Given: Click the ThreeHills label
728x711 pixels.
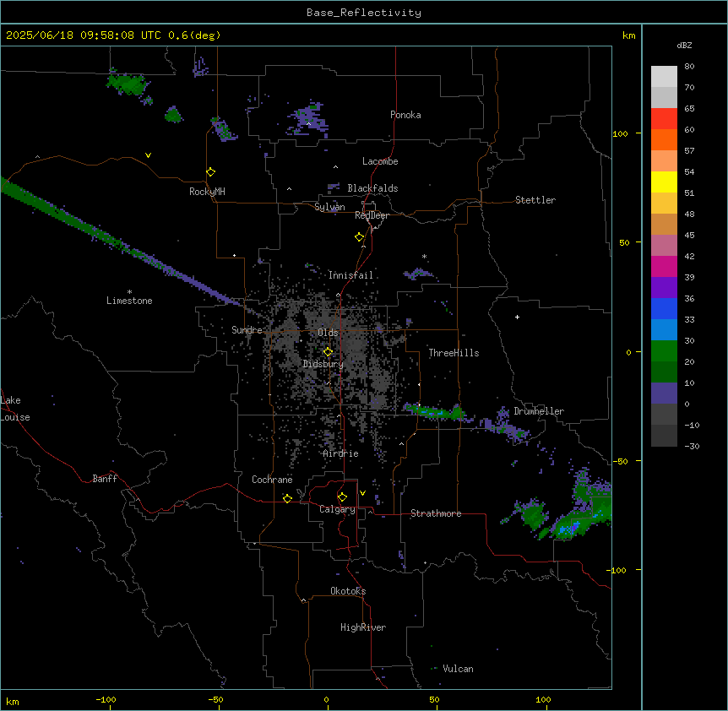Looking at the screenshot, I should [454, 353].
